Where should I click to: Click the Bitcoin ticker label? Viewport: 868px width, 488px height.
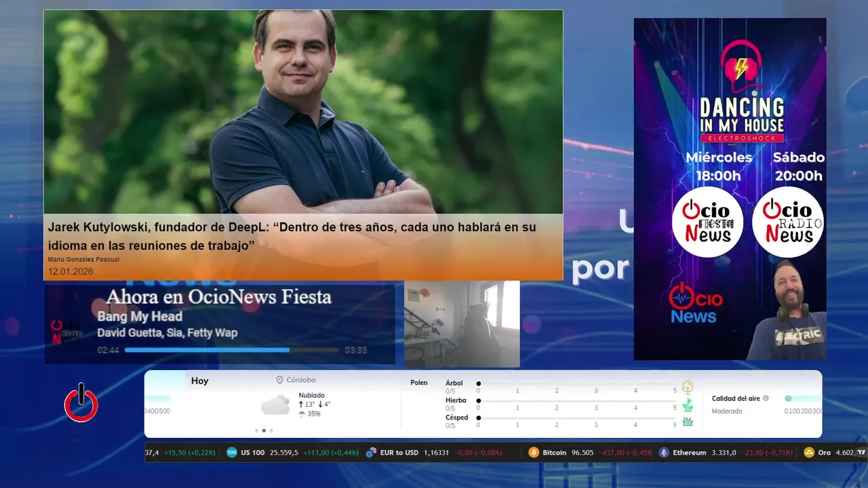pyautogui.click(x=554, y=452)
